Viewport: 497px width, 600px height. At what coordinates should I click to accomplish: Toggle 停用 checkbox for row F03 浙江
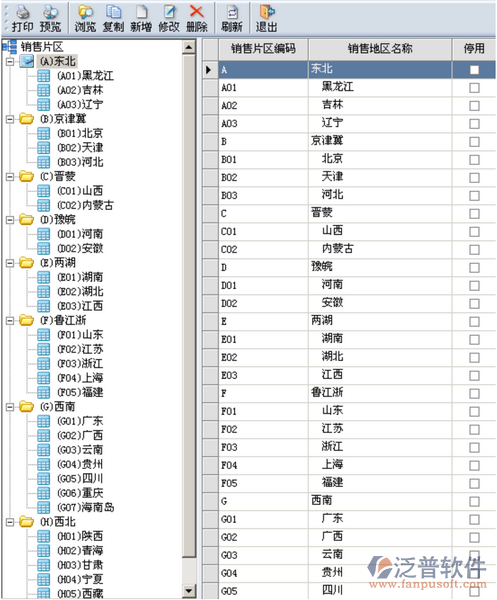click(474, 447)
